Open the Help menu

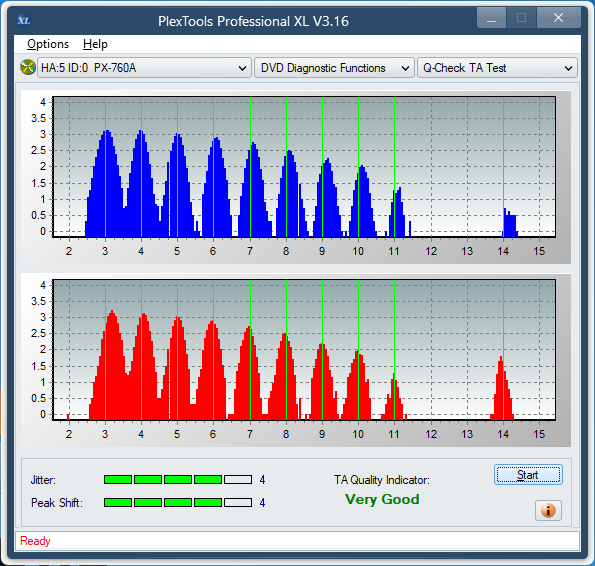tap(95, 44)
